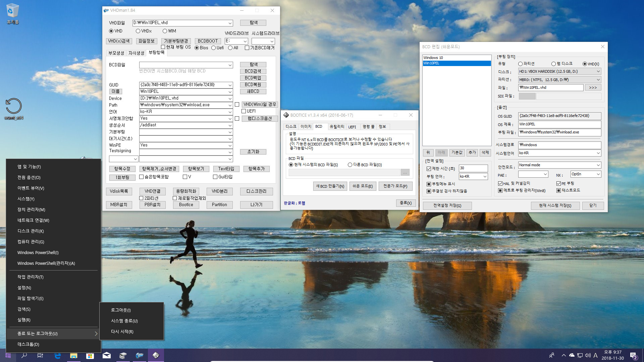
Task: Expand the 언어 ko-KR dropdown in VHDman
Action: tap(230, 112)
